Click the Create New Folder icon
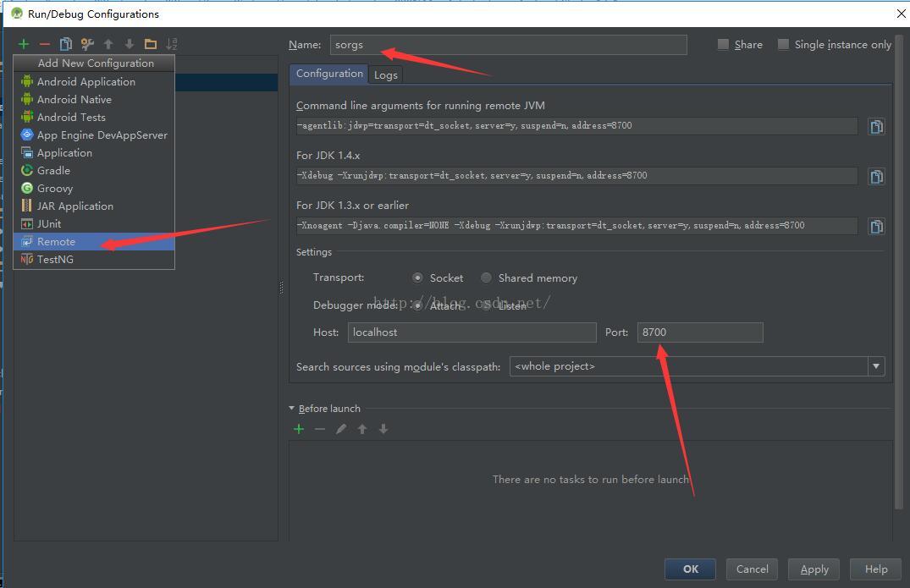This screenshot has height=588, width=910. (x=151, y=44)
